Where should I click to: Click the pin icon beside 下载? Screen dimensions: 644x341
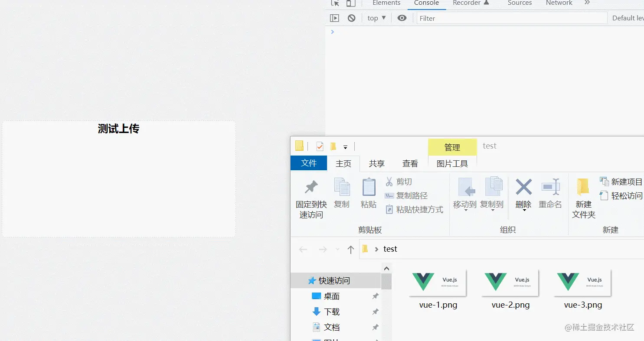tap(376, 312)
